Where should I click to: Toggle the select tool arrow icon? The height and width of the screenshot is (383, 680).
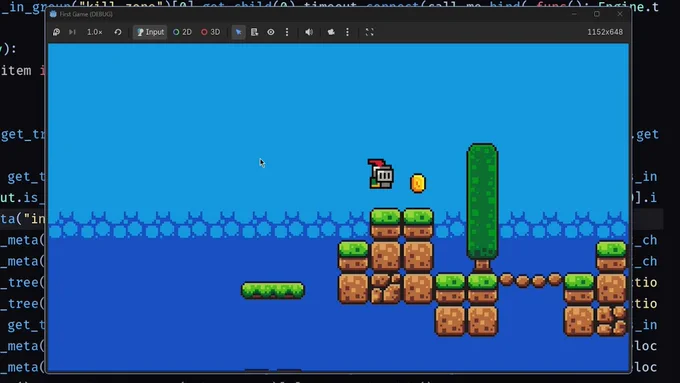coord(239,32)
